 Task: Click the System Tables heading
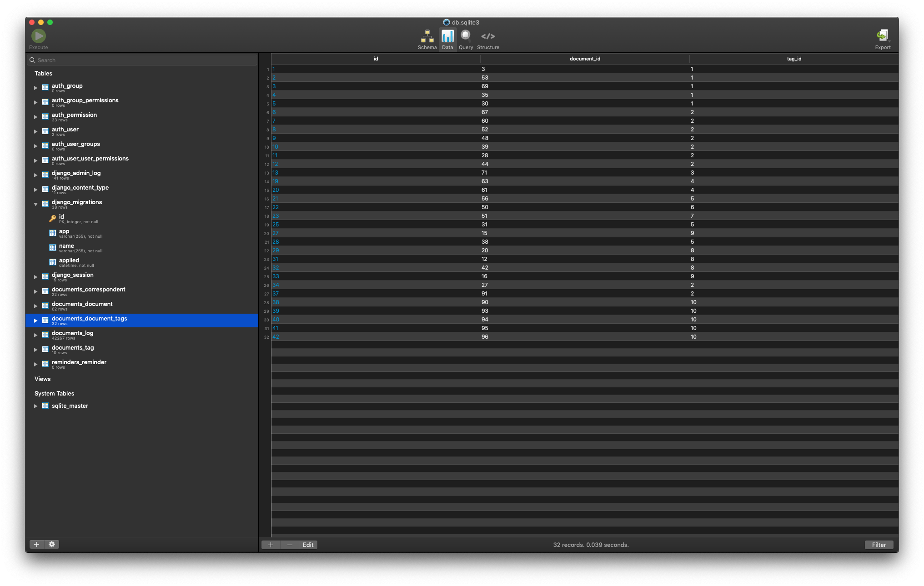[x=54, y=393]
